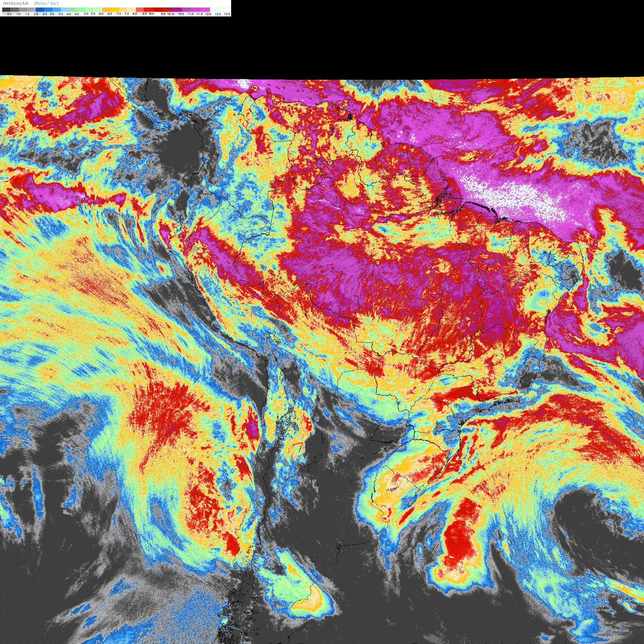Screen dimensions: 644x644
Task: Click the 'INSOLAÇÃO' legend title
Action: coord(16,3)
